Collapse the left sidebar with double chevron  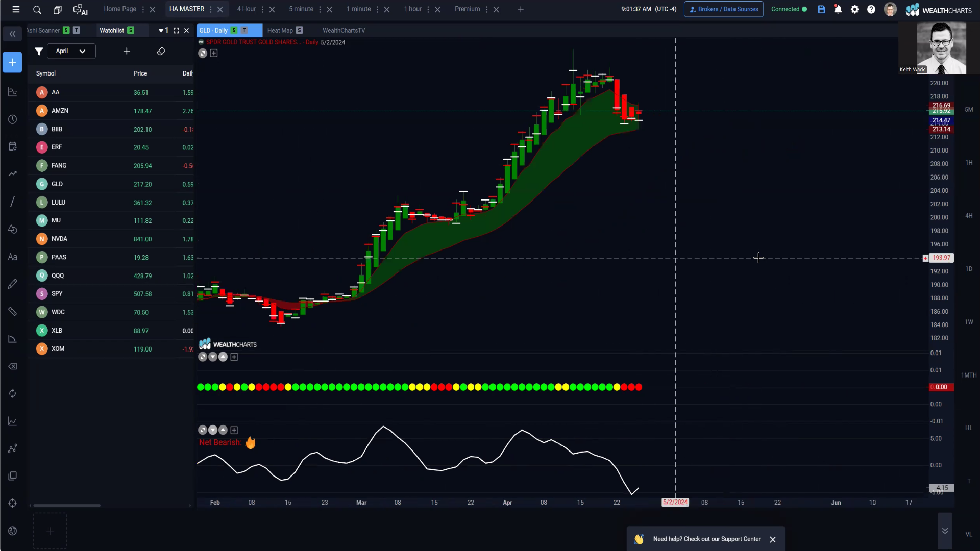pos(12,34)
